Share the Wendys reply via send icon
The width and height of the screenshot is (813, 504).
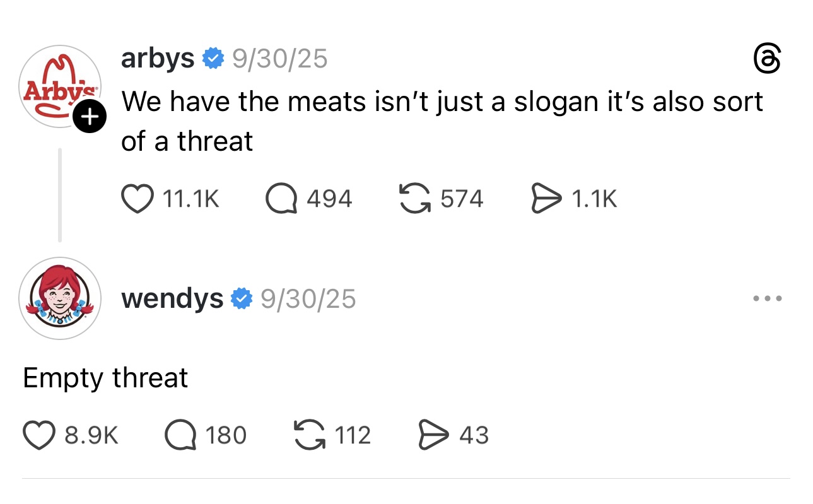(433, 435)
